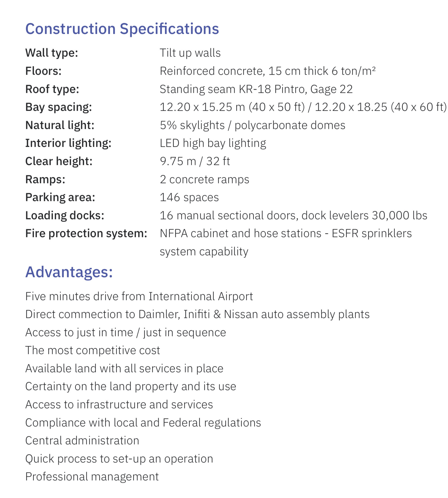Click the "9.75 m / 32 ft" value
The height and width of the screenshot is (498, 448).
point(195,161)
